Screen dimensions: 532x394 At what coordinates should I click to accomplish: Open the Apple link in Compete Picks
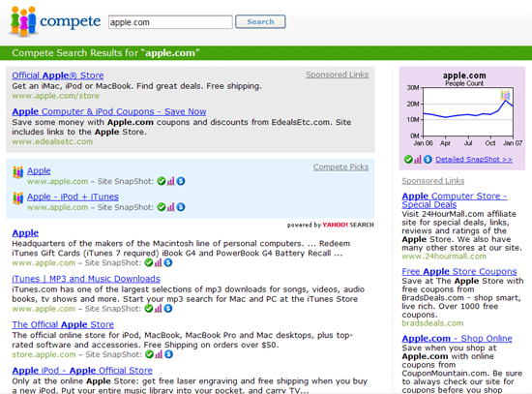click(x=39, y=170)
